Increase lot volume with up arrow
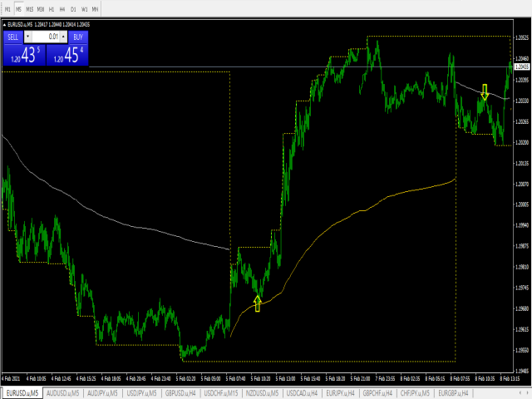This screenshot has width=532, height=399. click(63, 37)
